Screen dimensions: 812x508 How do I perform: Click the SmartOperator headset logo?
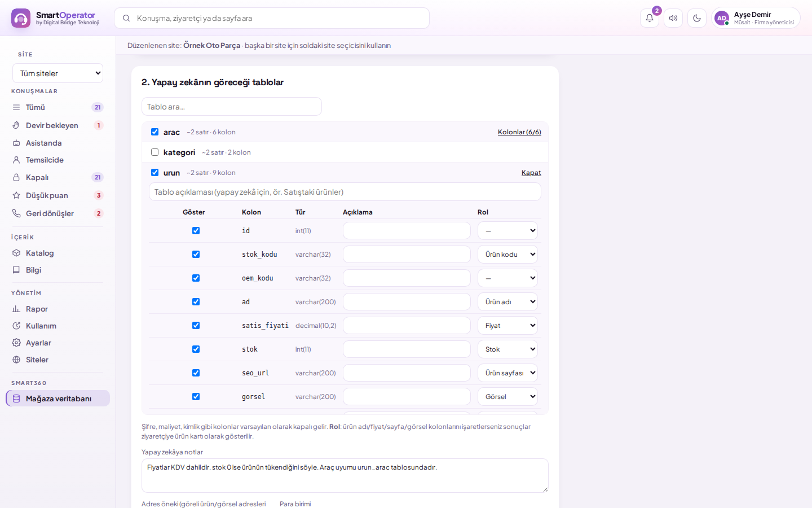pyautogui.click(x=21, y=18)
